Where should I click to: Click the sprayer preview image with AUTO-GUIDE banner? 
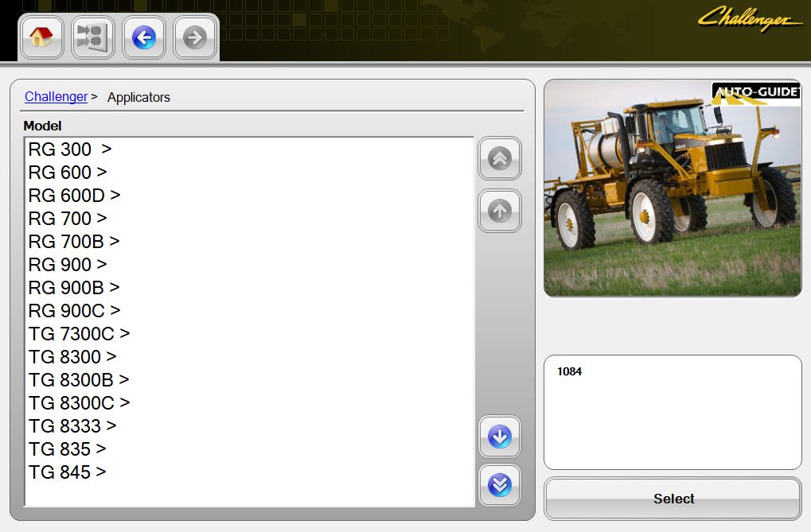click(x=672, y=188)
